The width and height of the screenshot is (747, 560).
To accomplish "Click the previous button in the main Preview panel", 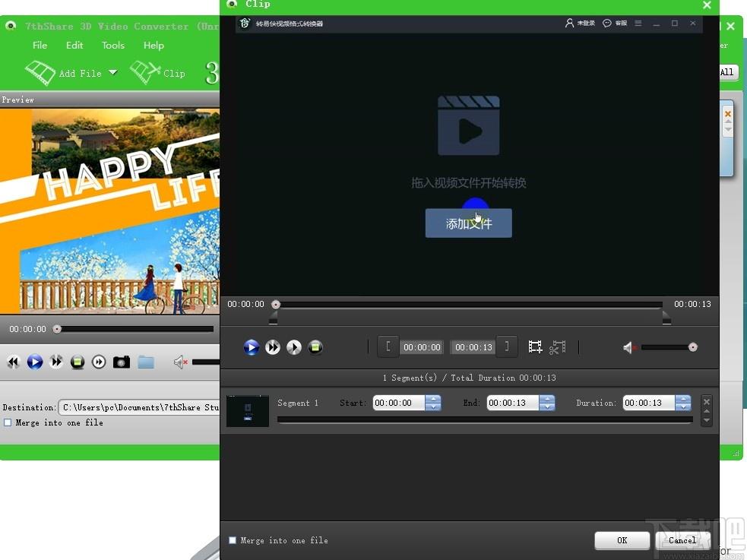I will 14,362.
